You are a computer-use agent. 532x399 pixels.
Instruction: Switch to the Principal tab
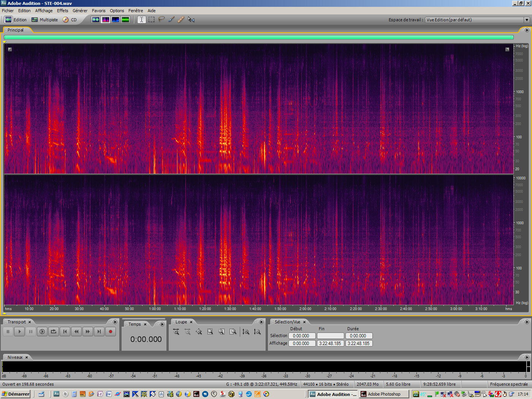(x=16, y=30)
